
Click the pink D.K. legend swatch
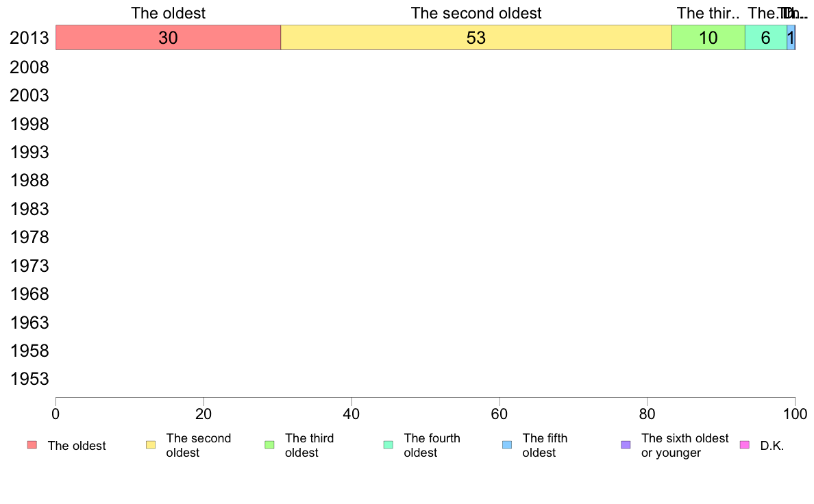click(x=744, y=445)
